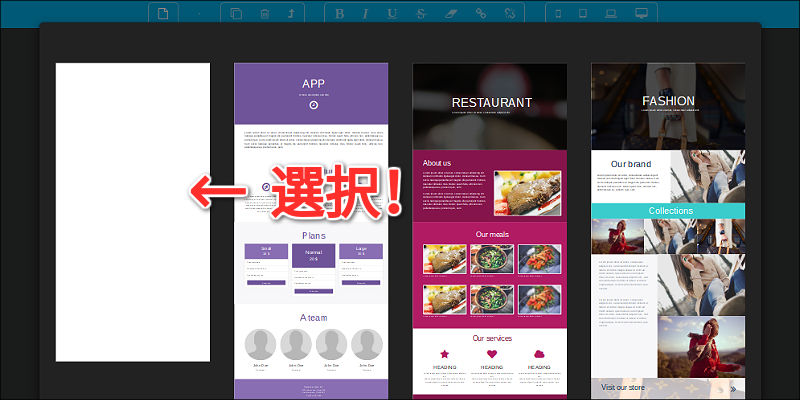The image size is (800, 400).
Task: Select the blank white template
Action: [x=133, y=212]
